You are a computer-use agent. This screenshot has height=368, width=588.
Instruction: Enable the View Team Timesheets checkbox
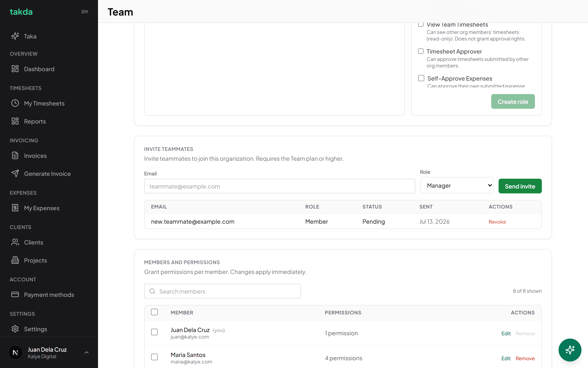pyautogui.click(x=421, y=24)
